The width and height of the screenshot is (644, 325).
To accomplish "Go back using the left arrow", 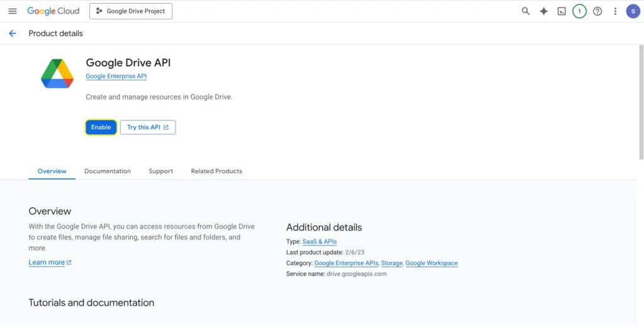I will pos(13,33).
